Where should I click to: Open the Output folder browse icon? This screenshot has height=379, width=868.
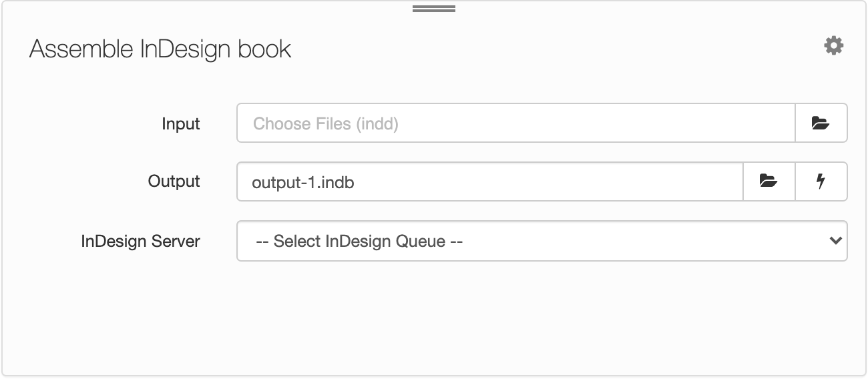tap(769, 181)
